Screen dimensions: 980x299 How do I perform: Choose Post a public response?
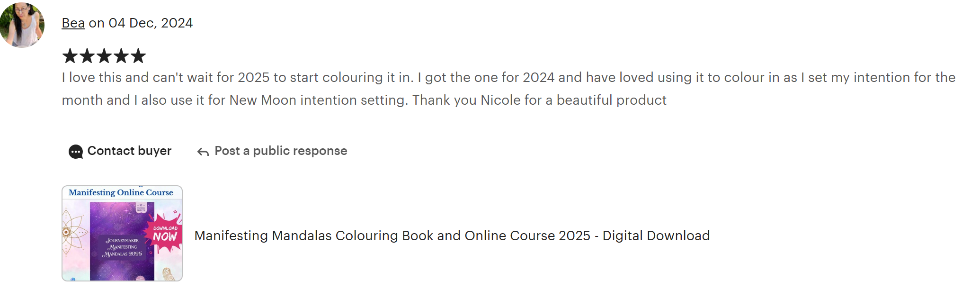281,151
